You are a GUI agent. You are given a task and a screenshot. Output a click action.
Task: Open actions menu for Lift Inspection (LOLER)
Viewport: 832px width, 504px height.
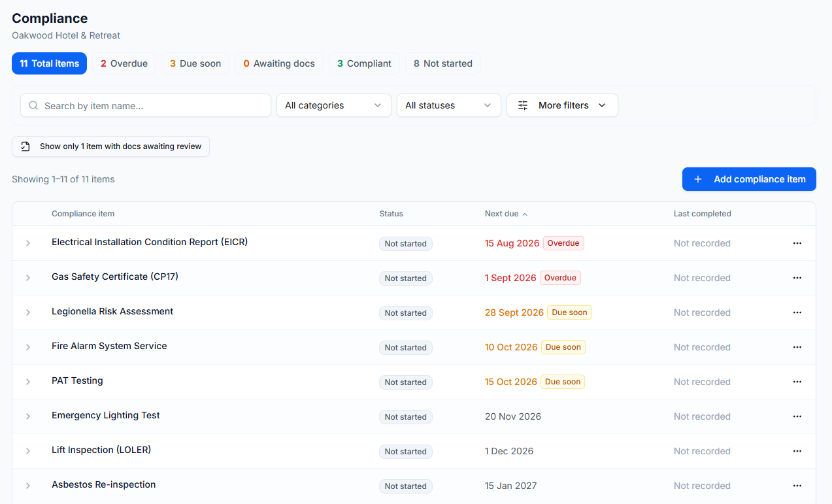pyautogui.click(x=797, y=451)
